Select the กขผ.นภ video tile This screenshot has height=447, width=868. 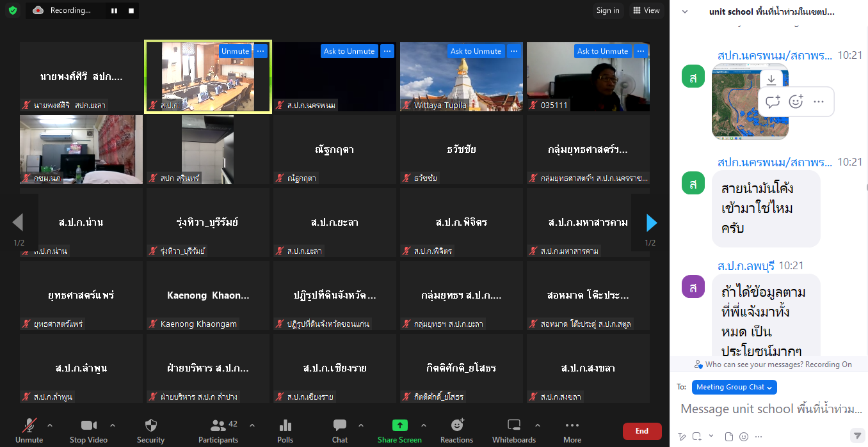point(81,150)
